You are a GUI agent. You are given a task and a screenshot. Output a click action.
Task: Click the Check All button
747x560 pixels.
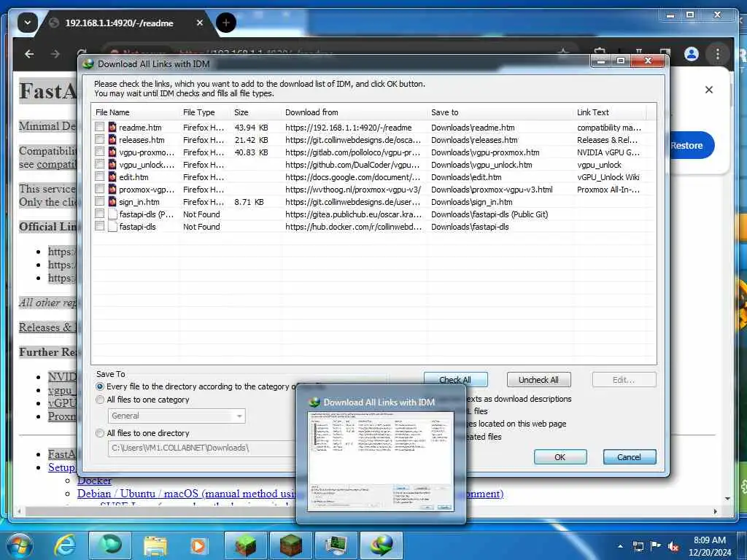[455, 379]
